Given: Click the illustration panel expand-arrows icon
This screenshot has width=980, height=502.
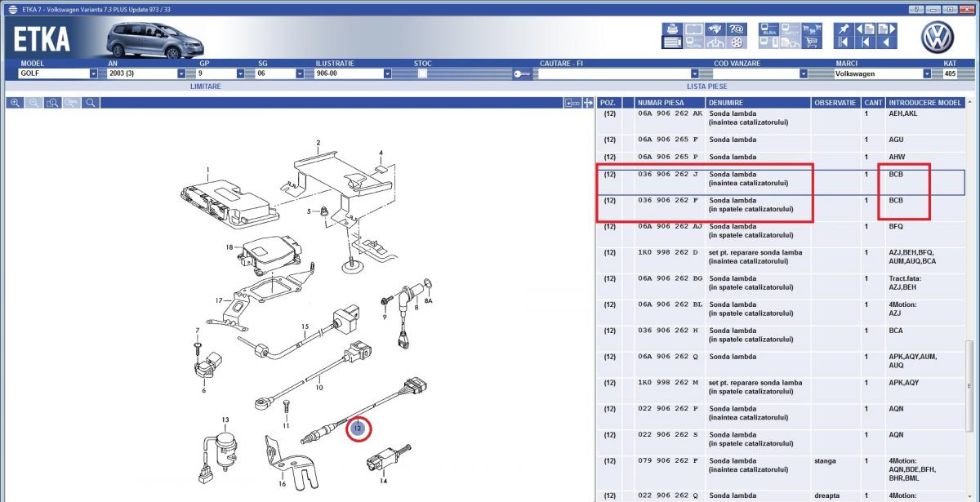Looking at the screenshot, I should [588, 103].
